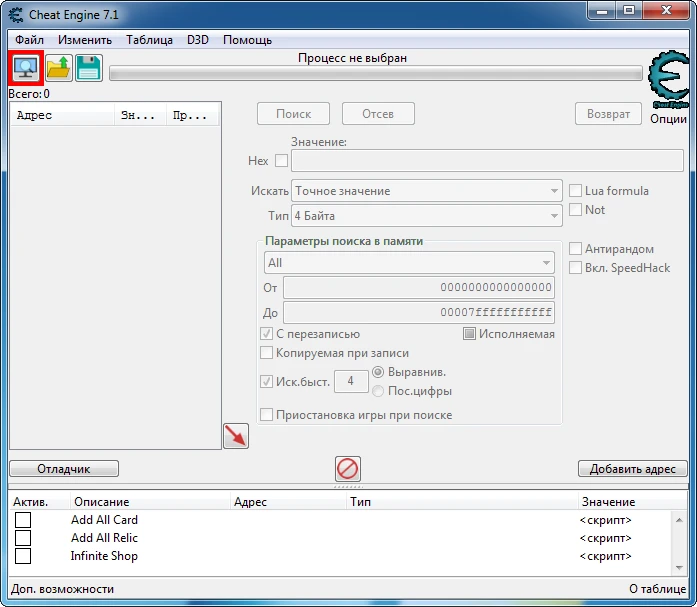Toggle С перезаписью checkbox
The image size is (697, 607).
[x=266, y=334]
